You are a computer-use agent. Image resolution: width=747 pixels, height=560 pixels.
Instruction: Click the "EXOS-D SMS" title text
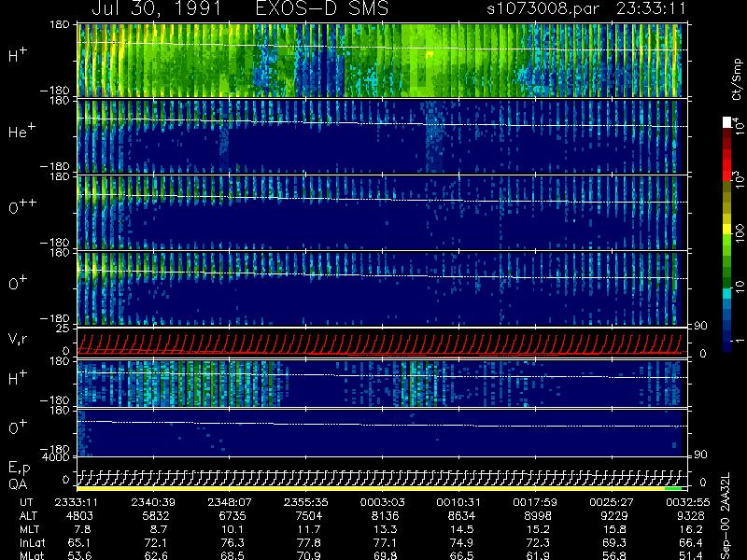click(322, 8)
